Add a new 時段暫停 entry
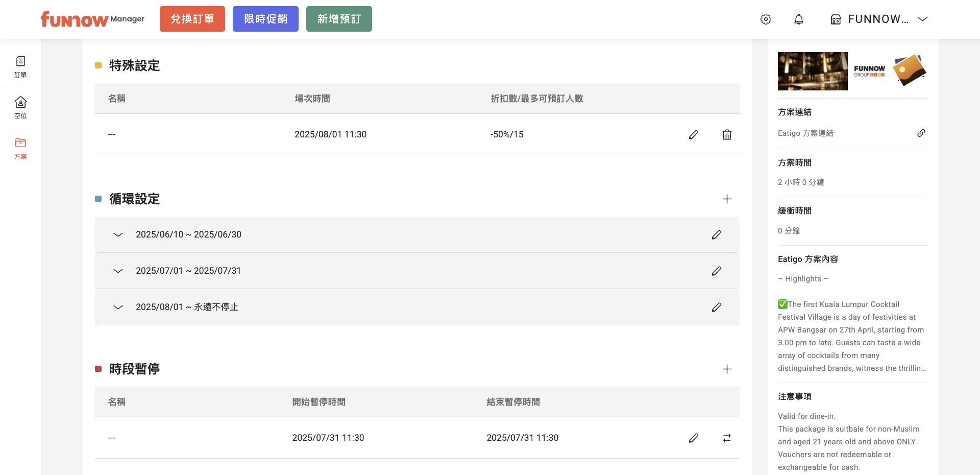Viewport: 980px width, 475px height. (x=727, y=369)
